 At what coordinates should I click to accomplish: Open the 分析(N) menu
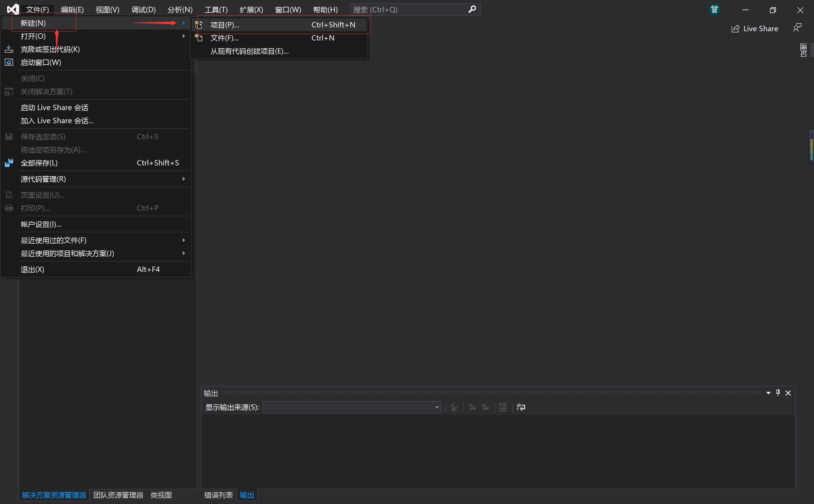pyautogui.click(x=180, y=9)
